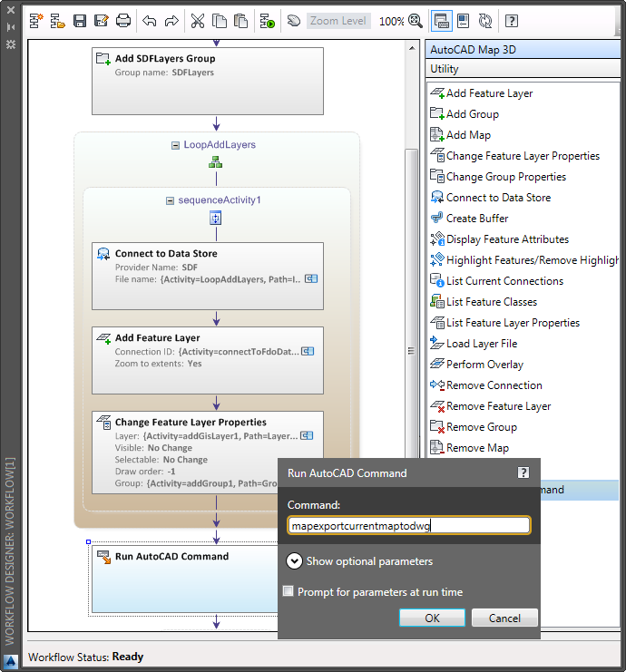Click the LoopAddLayers loop icon

click(x=216, y=162)
